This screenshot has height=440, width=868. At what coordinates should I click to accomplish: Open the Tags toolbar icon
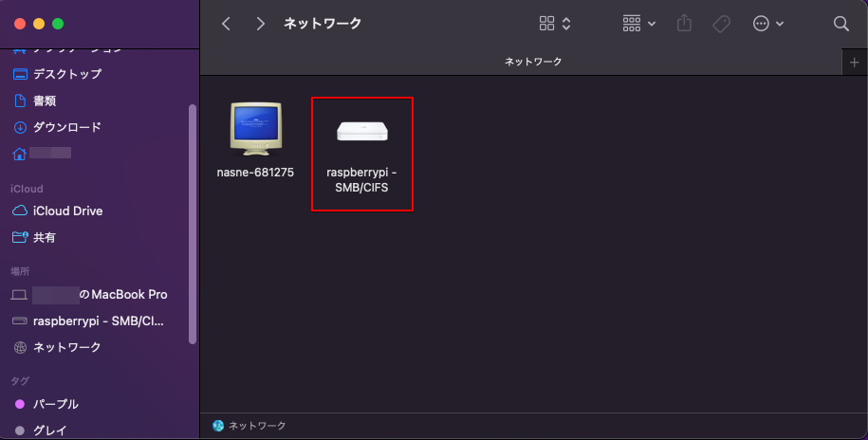coord(721,24)
